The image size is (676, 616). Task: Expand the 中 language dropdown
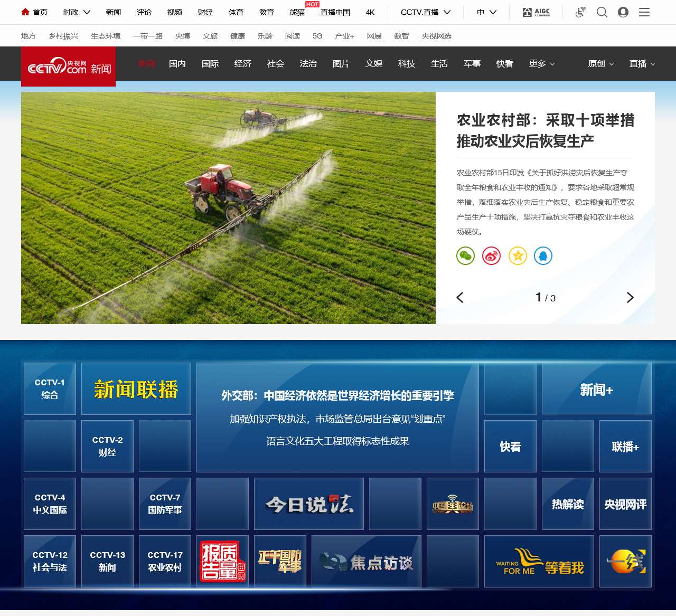coord(486,12)
